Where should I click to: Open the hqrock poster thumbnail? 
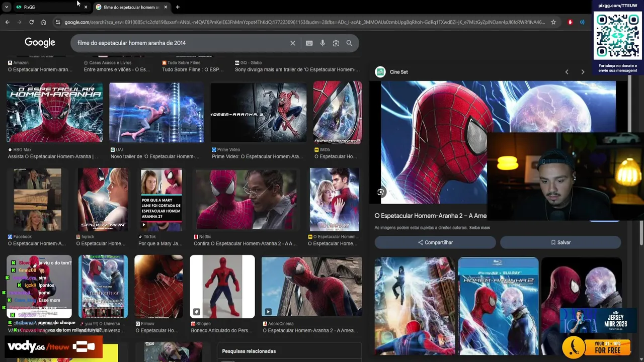[x=102, y=200]
